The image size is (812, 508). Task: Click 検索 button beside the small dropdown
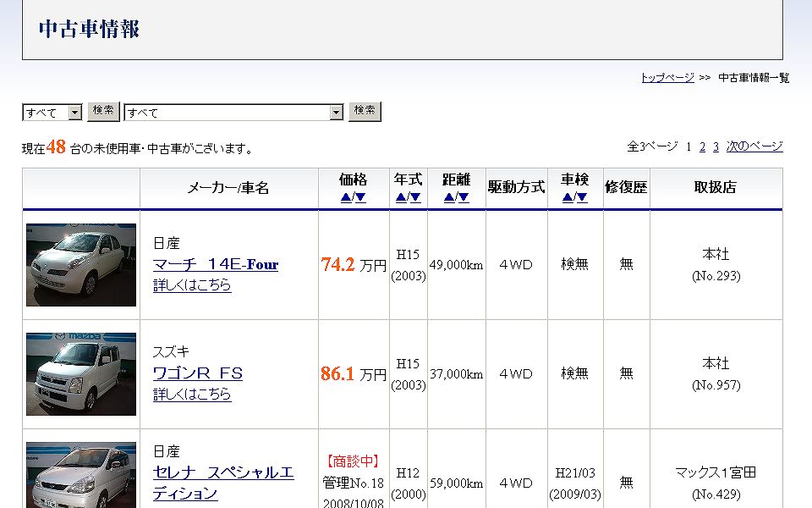(103, 112)
